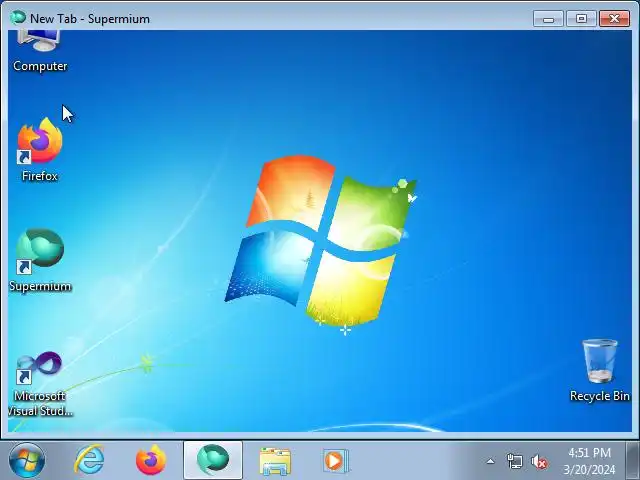The height and width of the screenshot is (480, 640).
Task: Minimize the New Tab - Supermium window
Action: tap(548, 19)
